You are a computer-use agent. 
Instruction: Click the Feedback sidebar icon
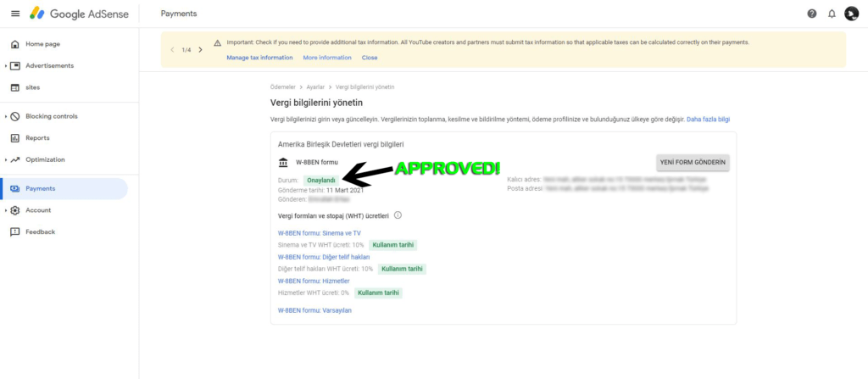15,232
